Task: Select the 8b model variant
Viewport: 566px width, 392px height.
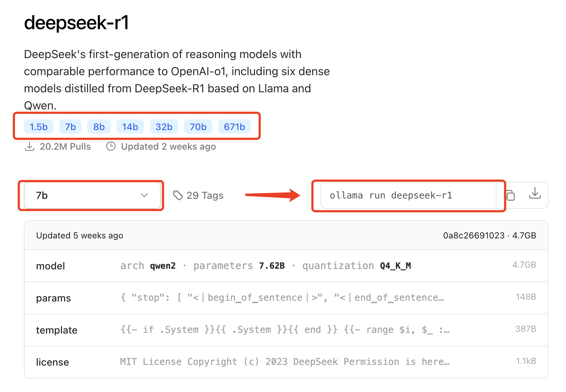Action: point(99,127)
